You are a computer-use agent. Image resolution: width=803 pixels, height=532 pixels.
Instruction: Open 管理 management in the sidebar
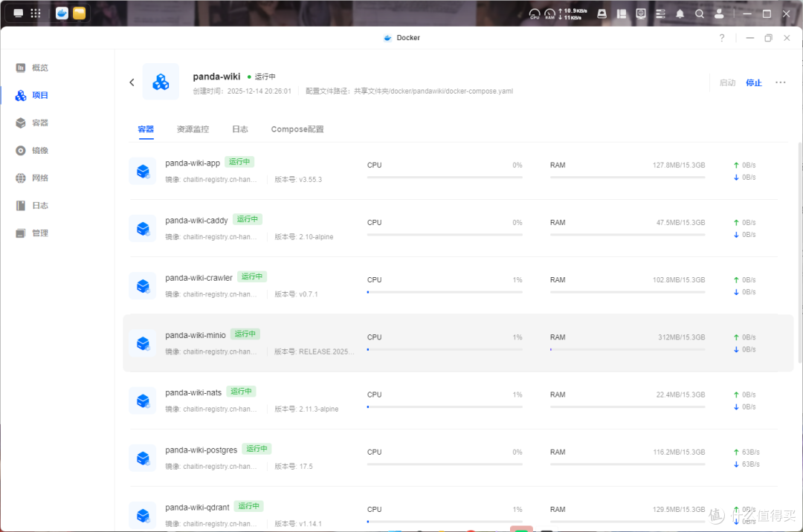(x=32, y=233)
